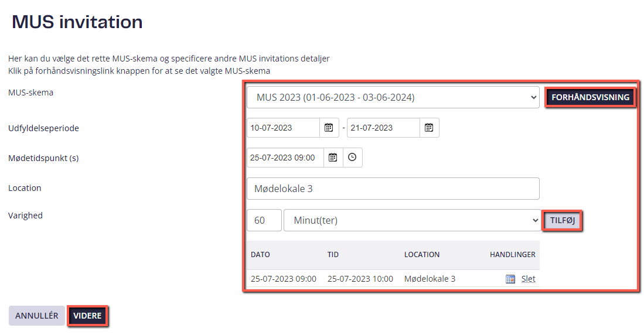Click the Tilføj button
Image resolution: width=644 pixels, height=335 pixels.
point(563,220)
